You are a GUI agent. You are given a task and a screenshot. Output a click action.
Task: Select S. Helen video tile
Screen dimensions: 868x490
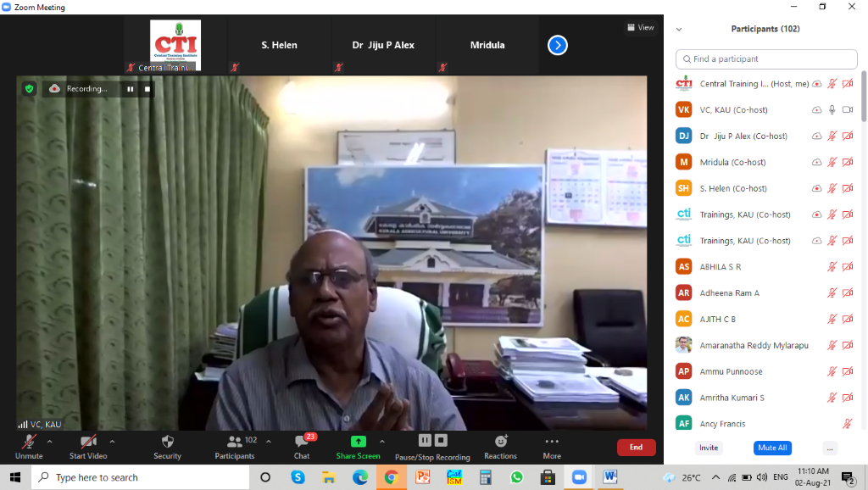point(280,46)
